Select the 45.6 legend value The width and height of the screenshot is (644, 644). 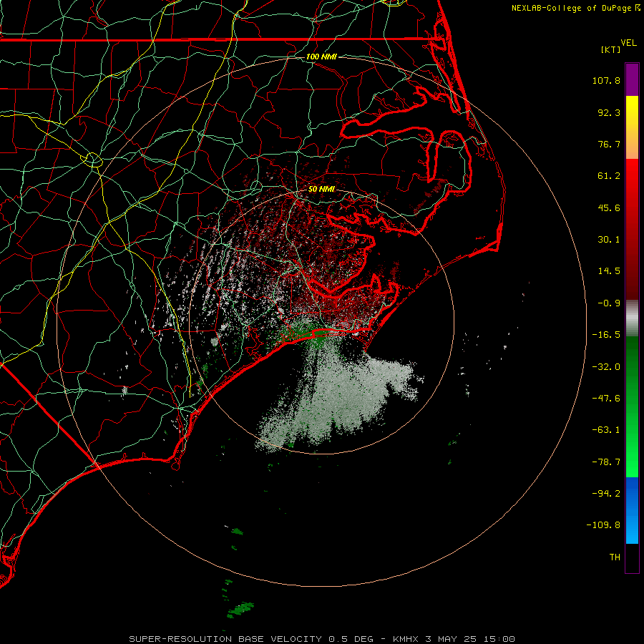pyautogui.click(x=609, y=208)
